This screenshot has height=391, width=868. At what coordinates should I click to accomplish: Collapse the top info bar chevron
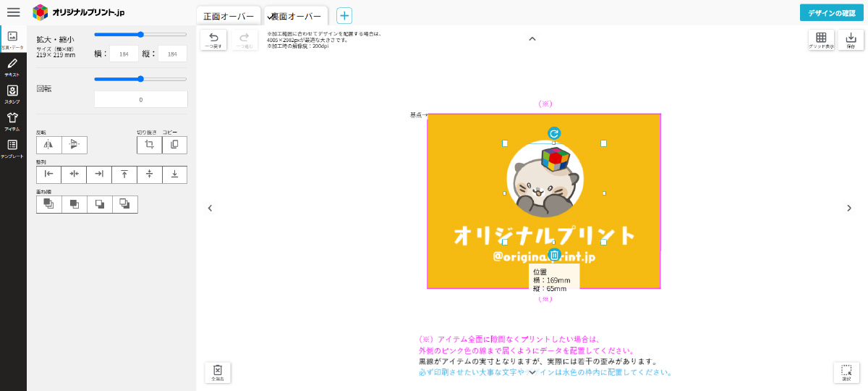coord(532,39)
